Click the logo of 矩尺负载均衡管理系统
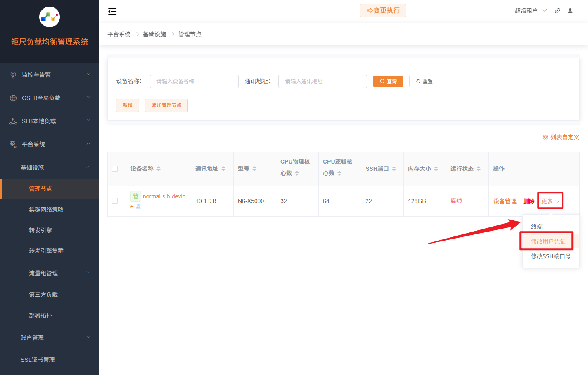This screenshot has height=375, width=588. pyautogui.click(x=50, y=17)
